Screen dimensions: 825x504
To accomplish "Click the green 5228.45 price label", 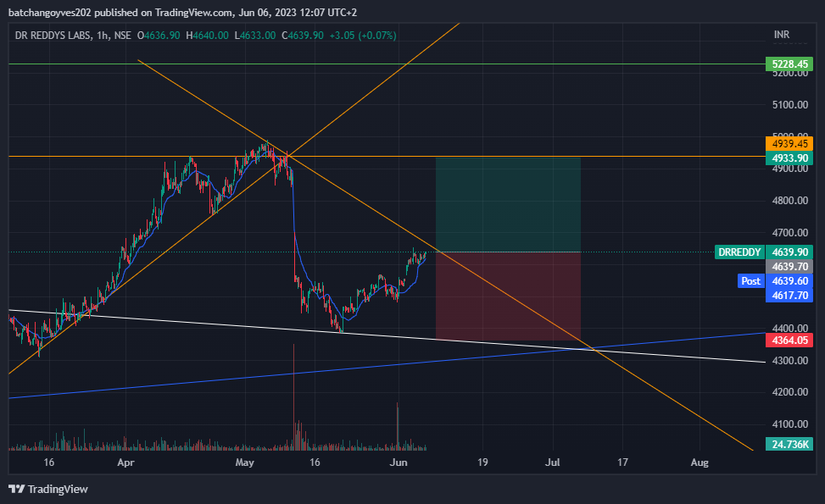I will coord(789,64).
